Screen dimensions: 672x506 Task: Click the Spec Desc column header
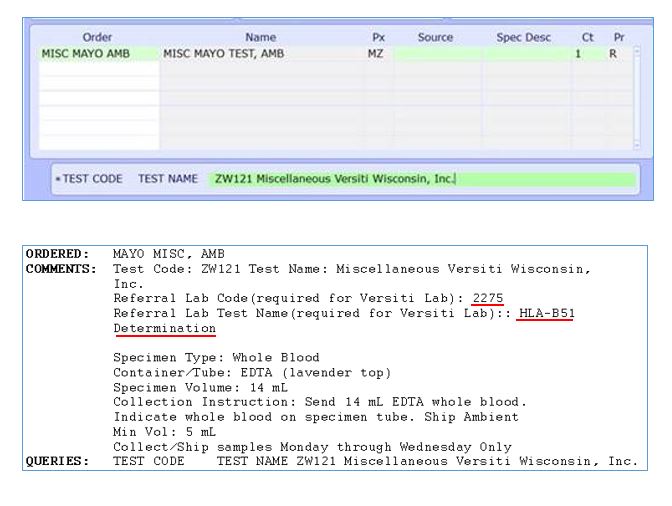[x=523, y=37]
